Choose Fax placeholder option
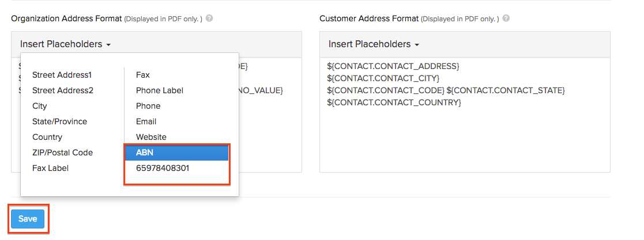644x240 pixels. point(142,75)
